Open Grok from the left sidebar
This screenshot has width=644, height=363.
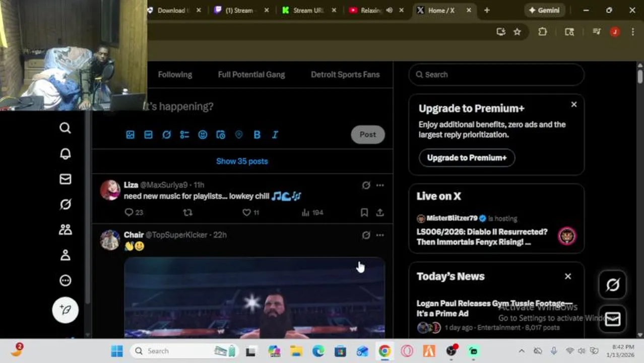click(x=65, y=204)
